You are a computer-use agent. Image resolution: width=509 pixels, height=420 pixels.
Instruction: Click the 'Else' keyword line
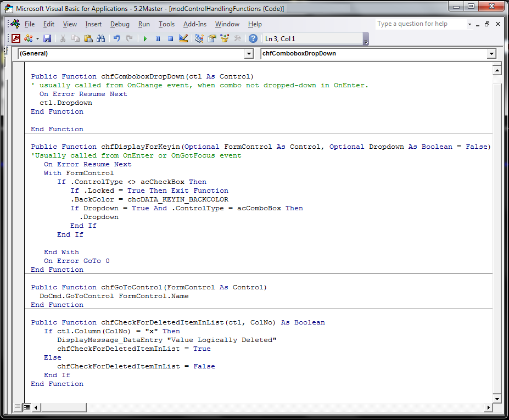[53, 357]
